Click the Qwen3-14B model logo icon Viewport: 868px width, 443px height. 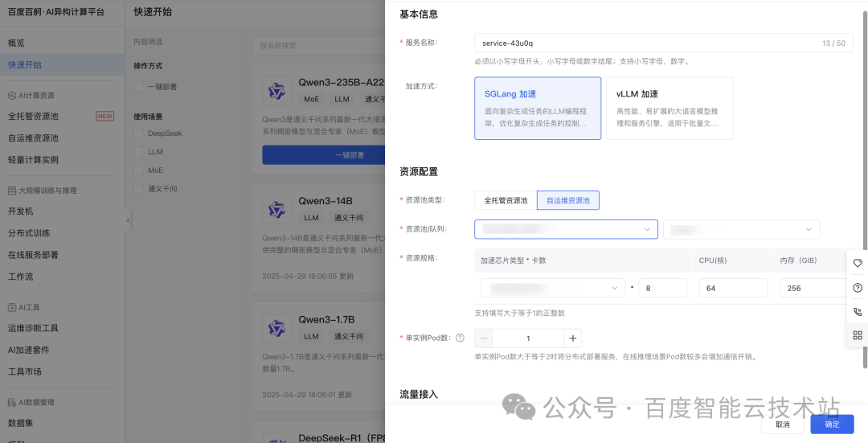click(x=276, y=209)
